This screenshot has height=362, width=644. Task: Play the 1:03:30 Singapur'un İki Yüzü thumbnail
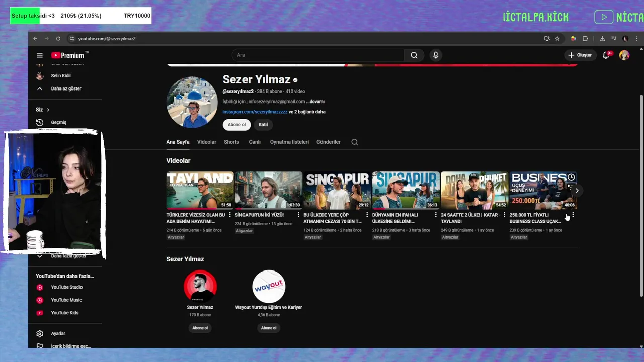268,191
